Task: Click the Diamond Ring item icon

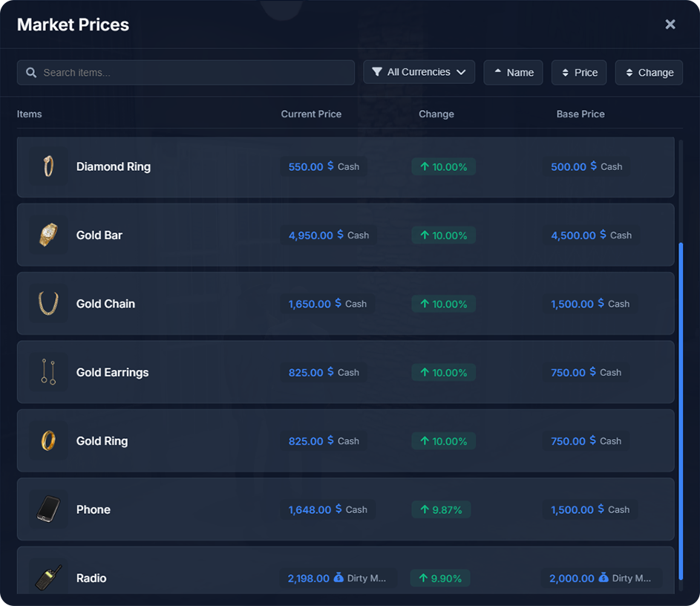Action: click(48, 166)
